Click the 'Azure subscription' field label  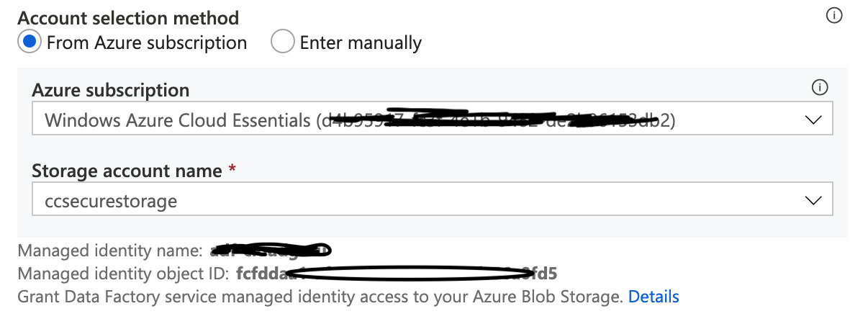coord(111,90)
